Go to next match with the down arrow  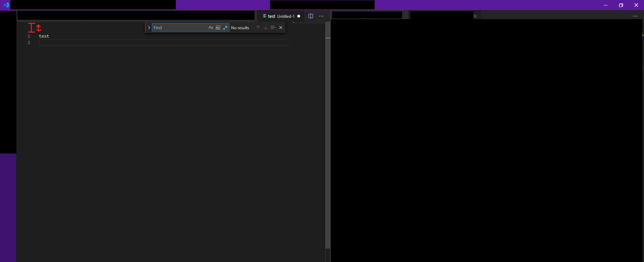click(x=266, y=28)
